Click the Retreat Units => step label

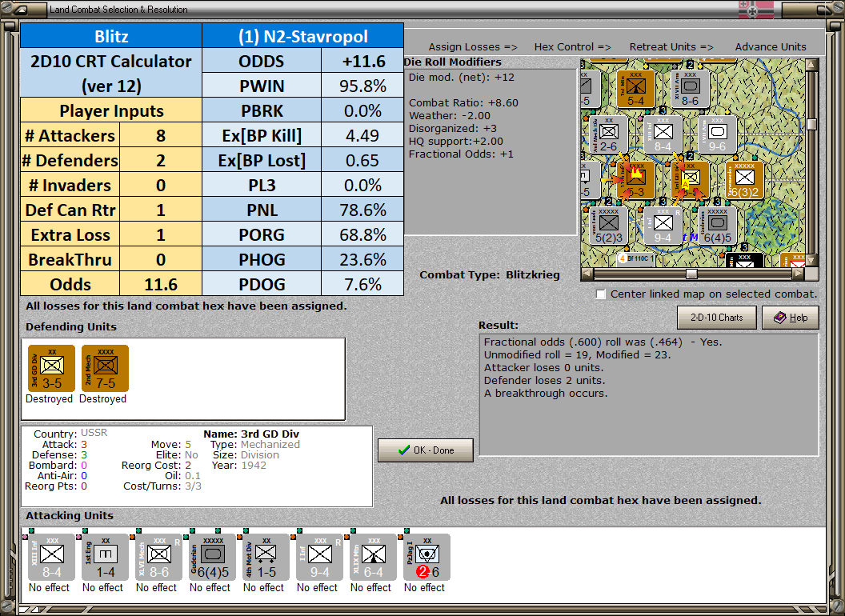(x=671, y=47)
